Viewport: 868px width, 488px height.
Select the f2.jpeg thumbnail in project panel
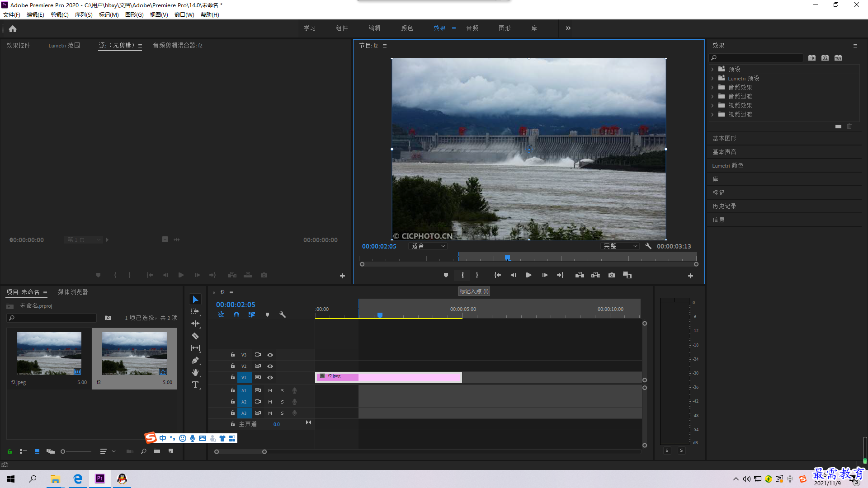point(49,354)
